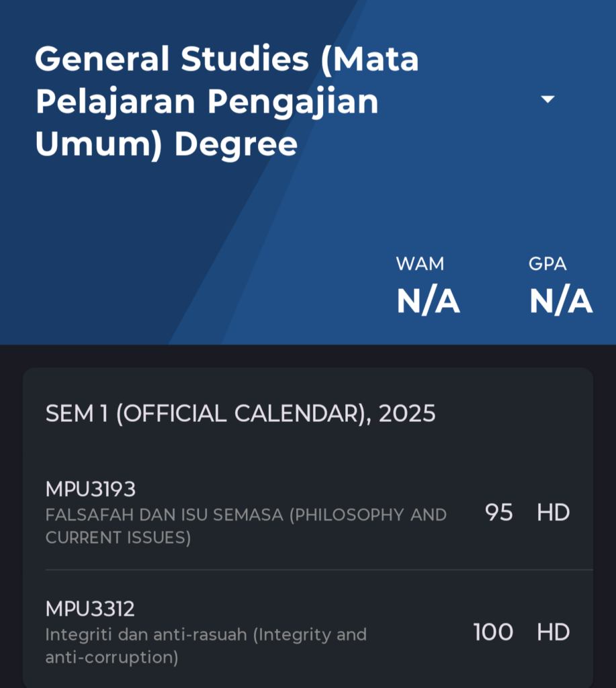Click the divider between the two unit rows

[319, 570]
